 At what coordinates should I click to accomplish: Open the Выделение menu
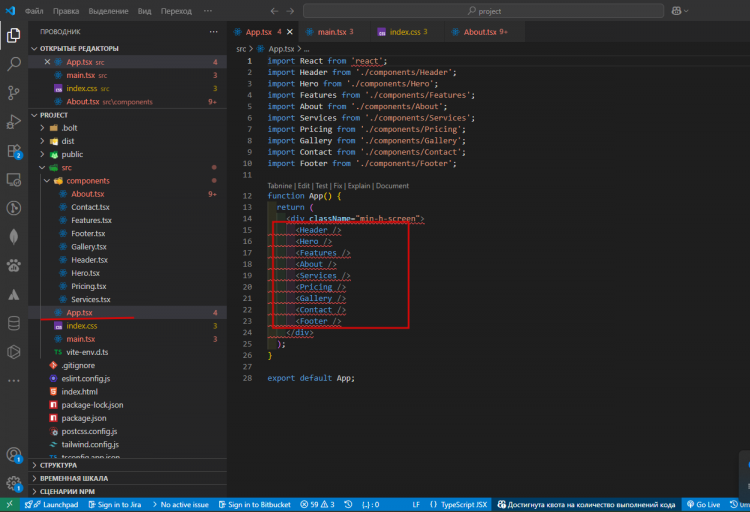click(109, 11)
